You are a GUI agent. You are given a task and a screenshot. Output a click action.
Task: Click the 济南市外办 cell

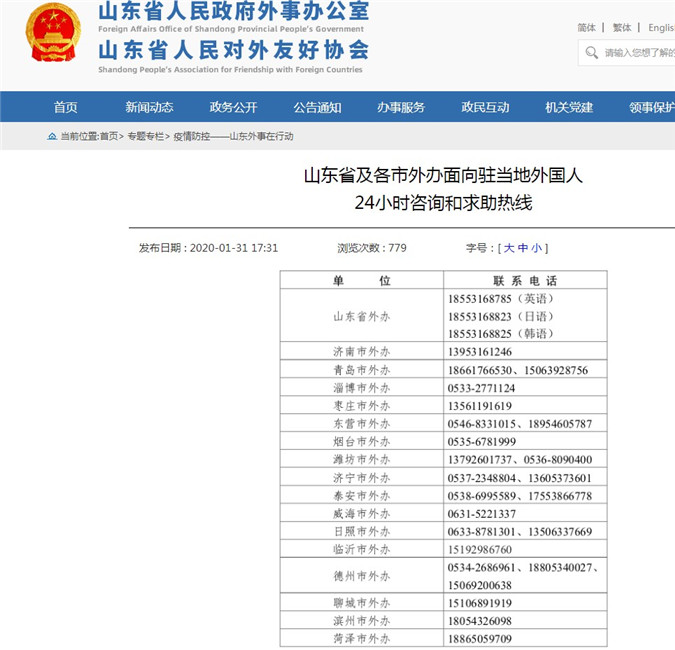362,352
